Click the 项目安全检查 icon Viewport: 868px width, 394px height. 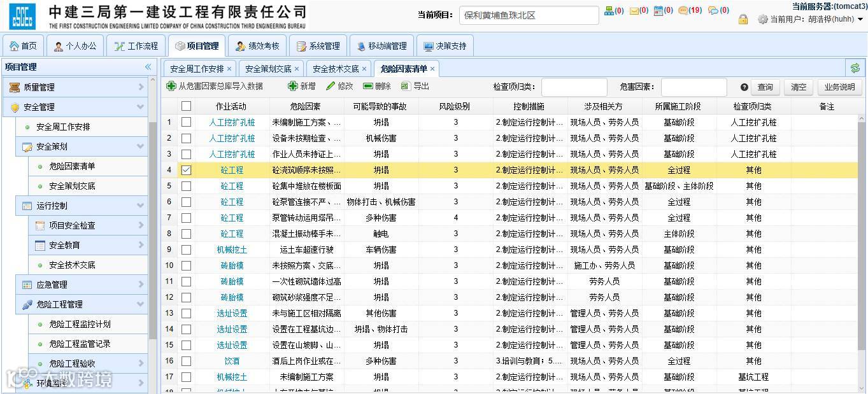tap(40, 225)
